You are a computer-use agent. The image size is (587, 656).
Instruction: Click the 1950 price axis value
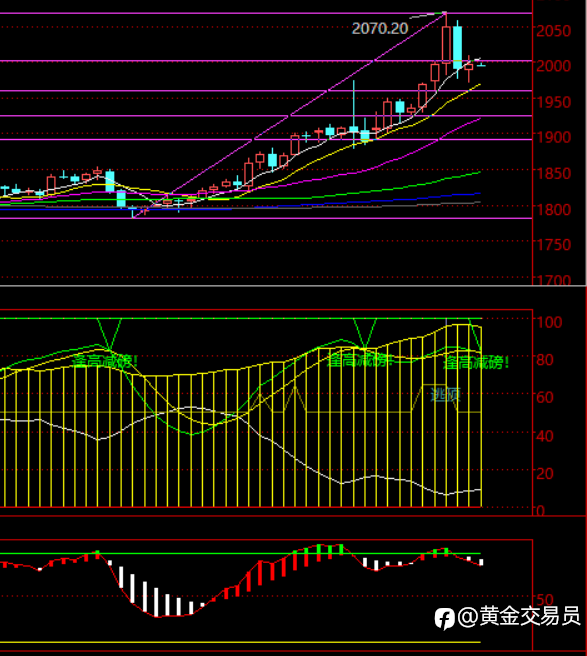pyautogui.click(x=554, y=102)
